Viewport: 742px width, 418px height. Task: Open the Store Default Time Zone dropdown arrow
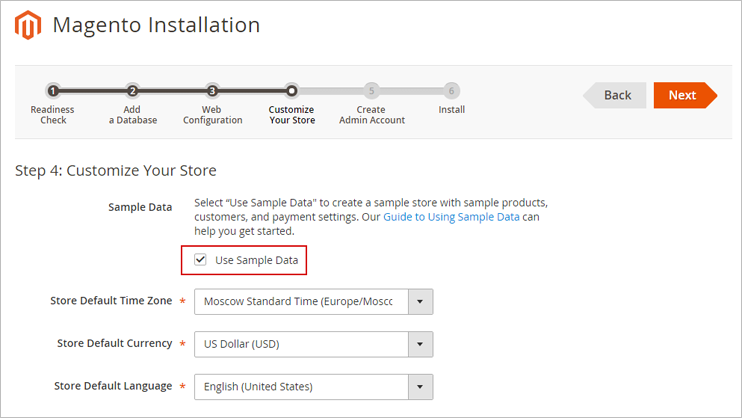[420, 302]
